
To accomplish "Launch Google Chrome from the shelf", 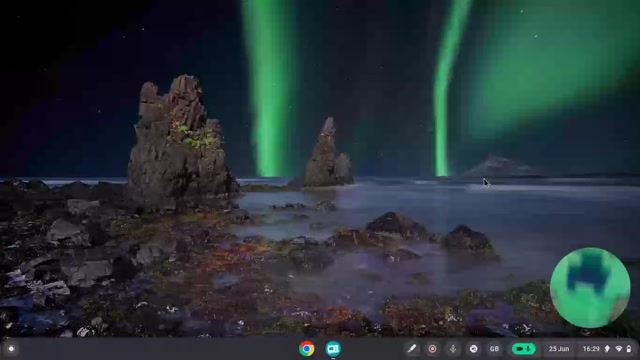I will (x=307, y=349).
